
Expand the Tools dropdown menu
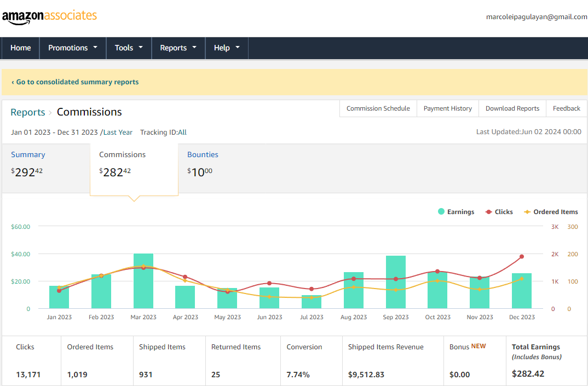tap(129, 48)
